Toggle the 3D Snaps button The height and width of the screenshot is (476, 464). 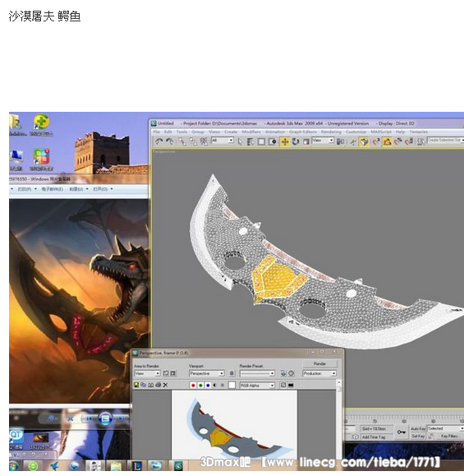tap(376, 141)
